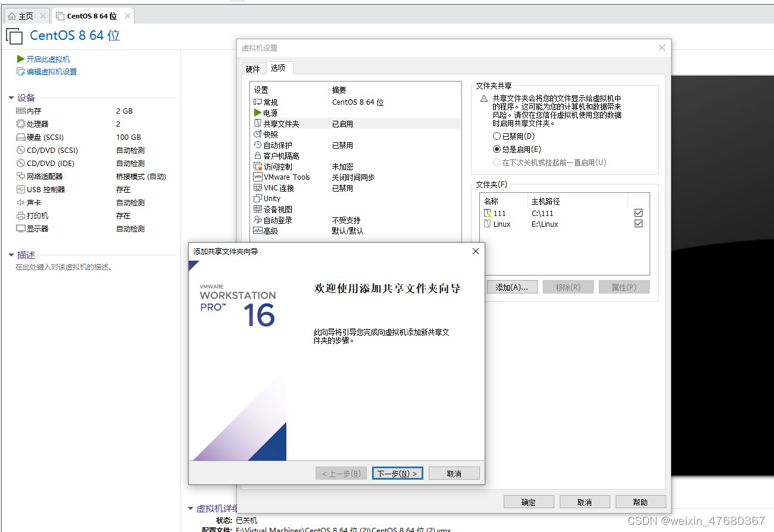
Task: Toggle checkbox for Linux shared folder
Action: point(639,224)
